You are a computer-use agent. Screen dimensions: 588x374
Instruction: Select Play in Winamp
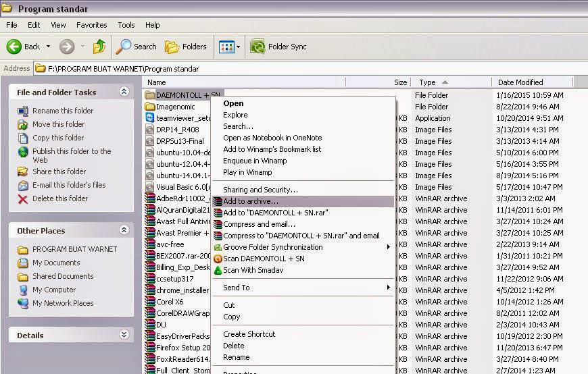tap(247, 172)
